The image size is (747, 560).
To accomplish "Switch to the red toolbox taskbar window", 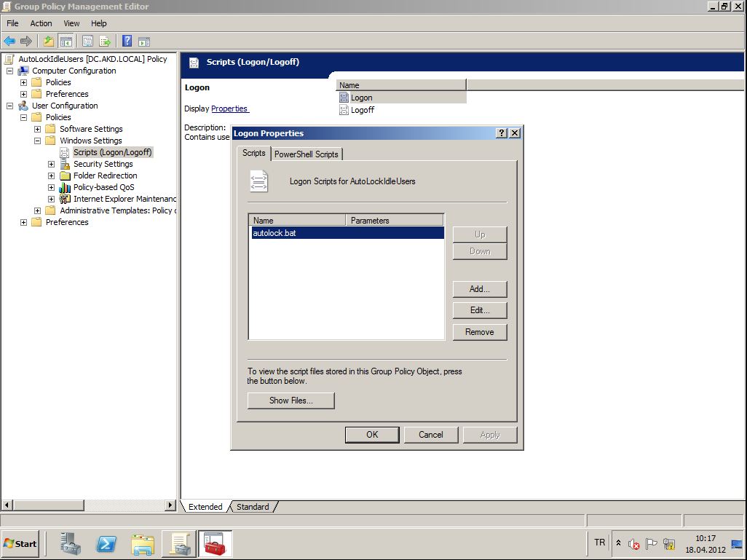I will [215, 544].
